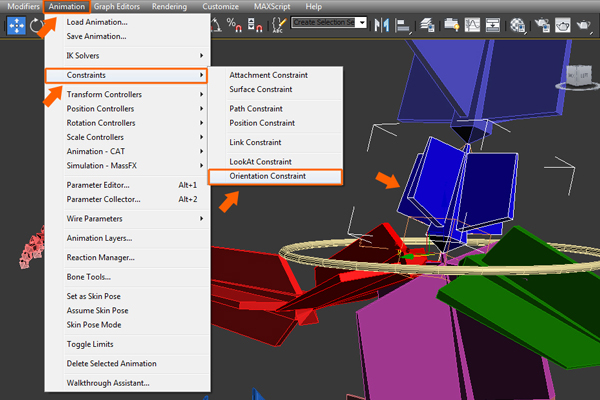
Task: Open the Rendering menu
Action: point(169,7)
